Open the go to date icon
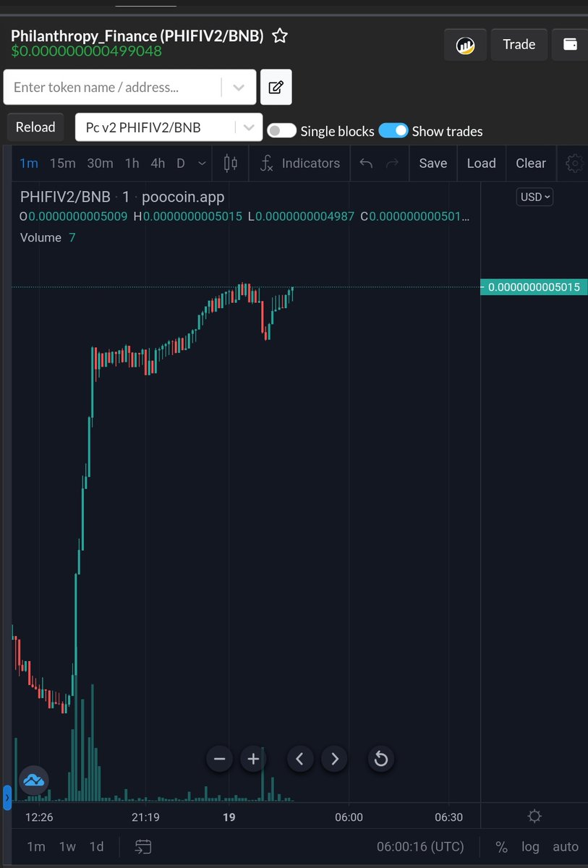The image size is (588, 868). 143,846
